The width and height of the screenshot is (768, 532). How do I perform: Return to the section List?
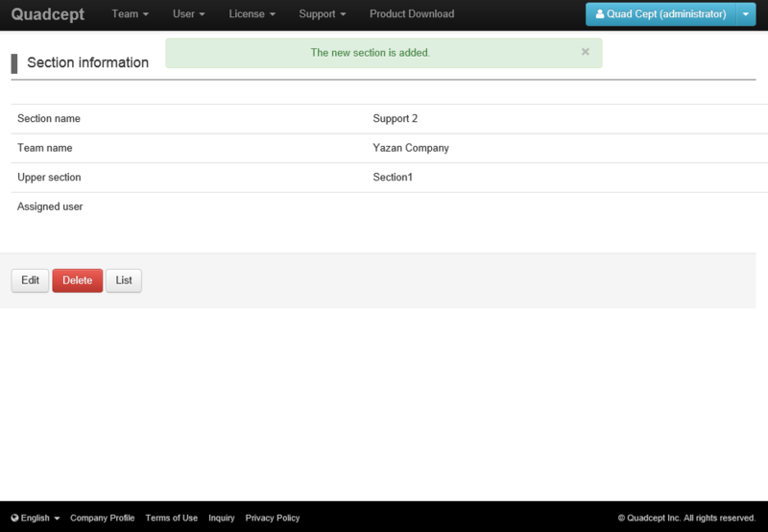[124, 280]
